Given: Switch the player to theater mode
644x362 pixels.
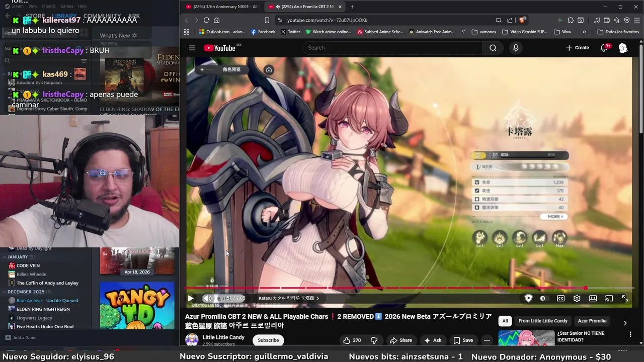Looking at the screenshot, I should pyautogui.click(x=593, y=299).
